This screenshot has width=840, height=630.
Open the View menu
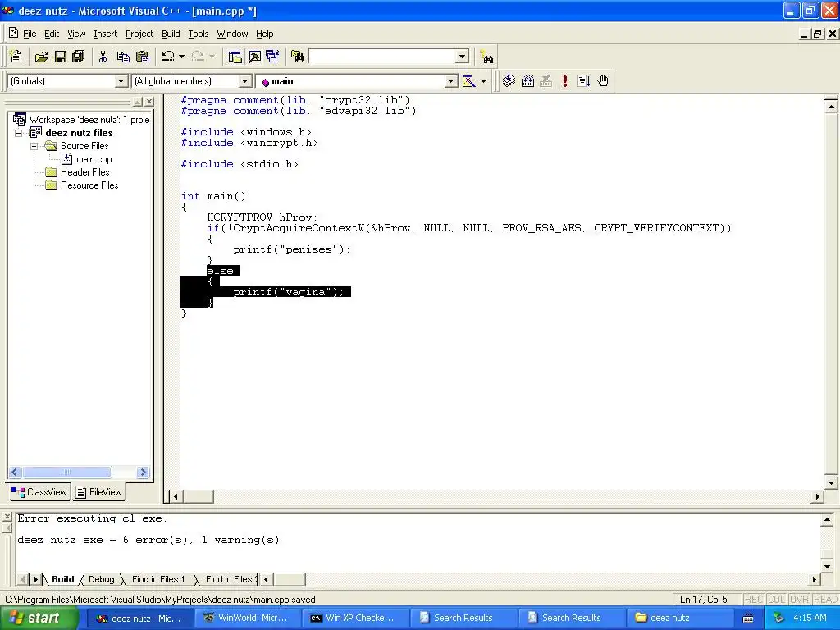[76, 34]
